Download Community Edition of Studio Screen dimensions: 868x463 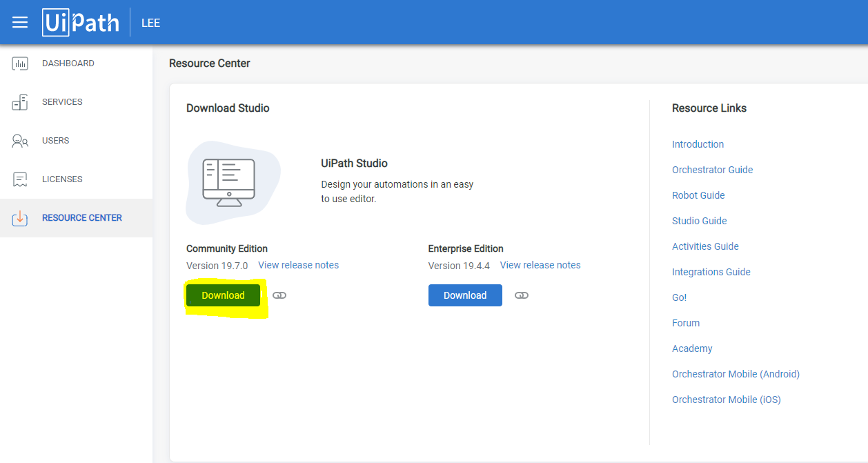[223, 295]
